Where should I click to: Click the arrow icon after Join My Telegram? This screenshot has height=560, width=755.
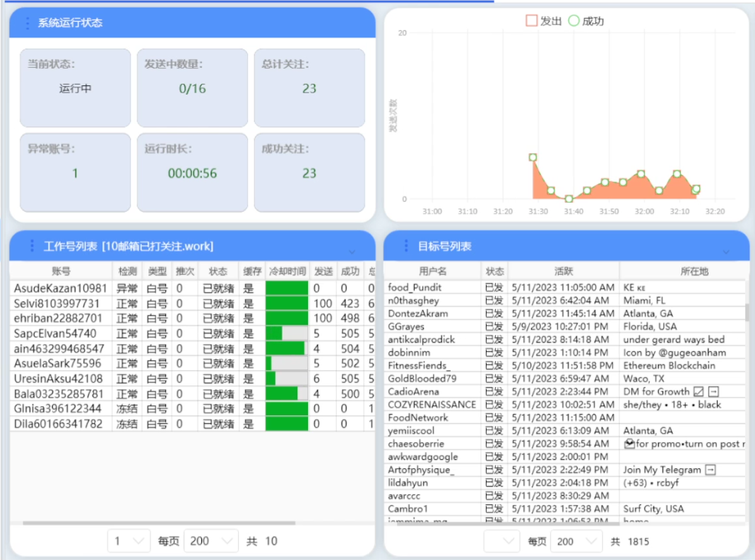[711, 470]
